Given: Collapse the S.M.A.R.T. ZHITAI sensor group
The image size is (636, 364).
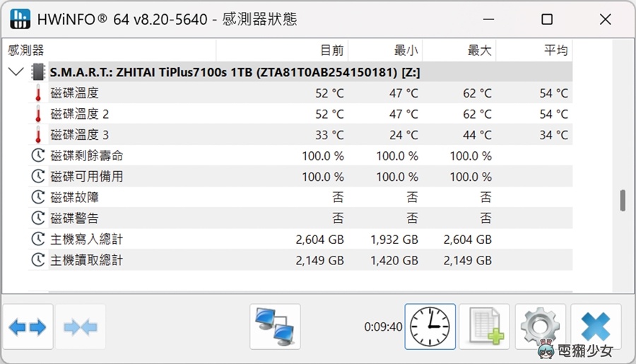Looking at the screenshot, I should (16, 72).
